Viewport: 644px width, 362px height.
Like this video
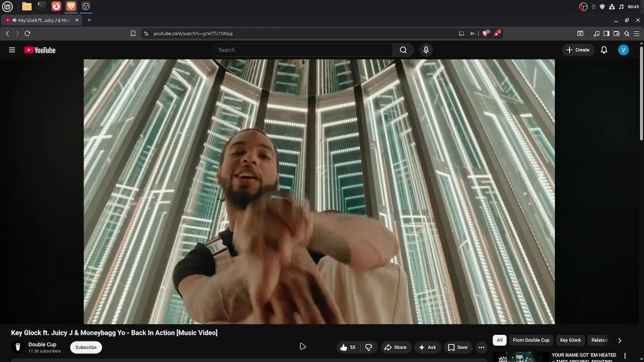click(348, 347)
